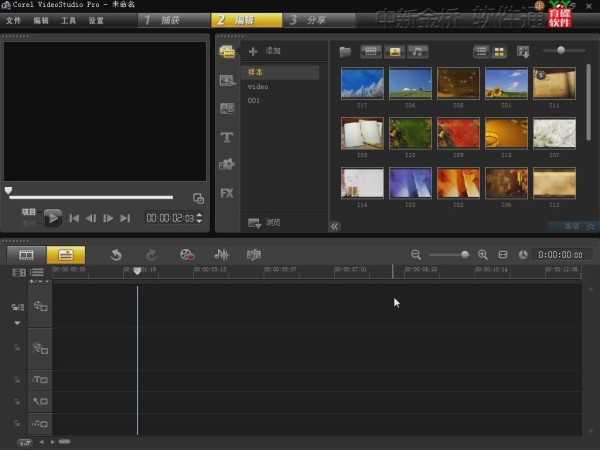Toggle show photos filter in library
Viewport: 600px width, 450px height.
(394, 51)
